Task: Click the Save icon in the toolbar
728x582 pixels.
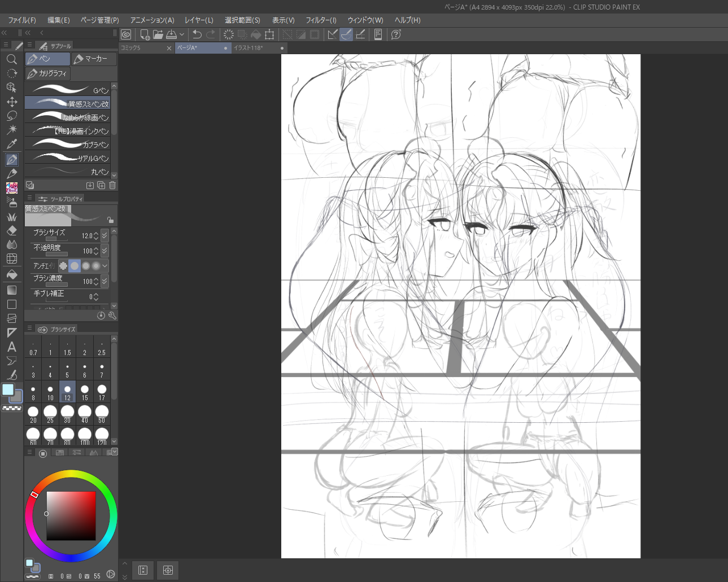Action: tap(172, 34)
